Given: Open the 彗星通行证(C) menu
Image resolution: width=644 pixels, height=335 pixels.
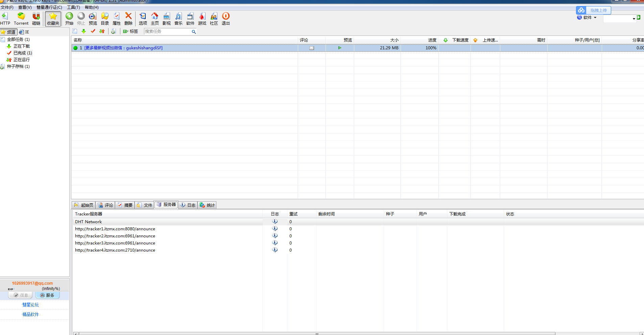Looking at the screenshot, I should (x=49, y=7).
